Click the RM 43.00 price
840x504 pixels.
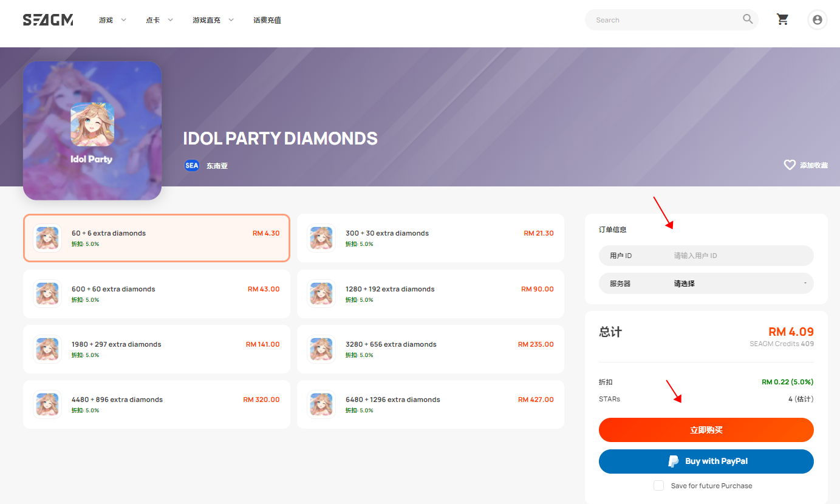tap(264, 289)
